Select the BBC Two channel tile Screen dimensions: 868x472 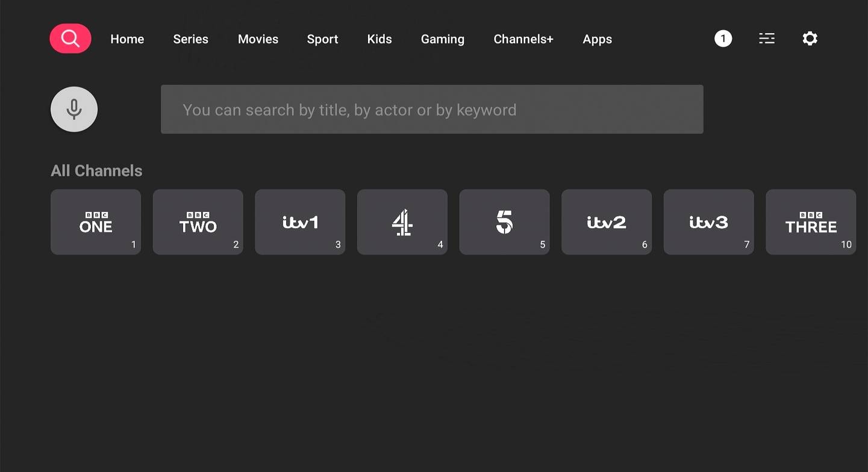coord(198,222)
